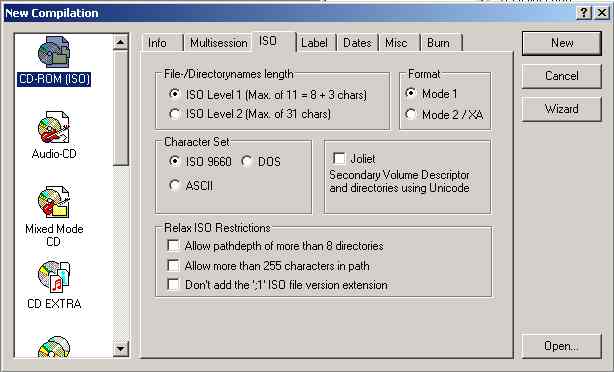This screenshot has width=614, height=372.
Task: Check Allow pathdepth of more than 8 directories
Action: click(173, 246)
